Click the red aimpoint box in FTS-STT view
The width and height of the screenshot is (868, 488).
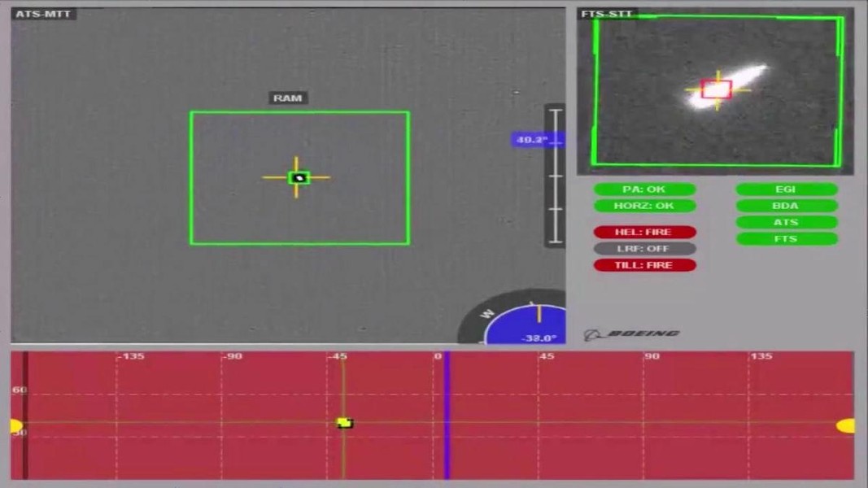tap(717, 89)
